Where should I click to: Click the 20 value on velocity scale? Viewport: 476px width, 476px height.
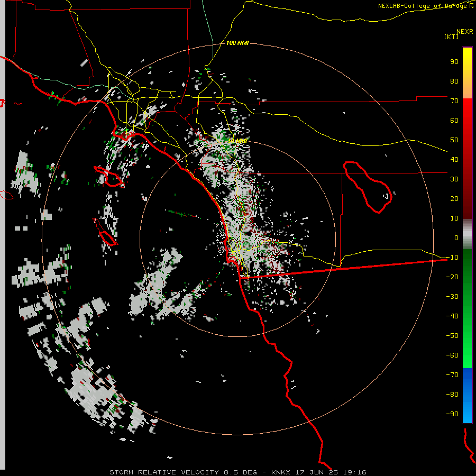pyautogui.click(x=454, y=199)
